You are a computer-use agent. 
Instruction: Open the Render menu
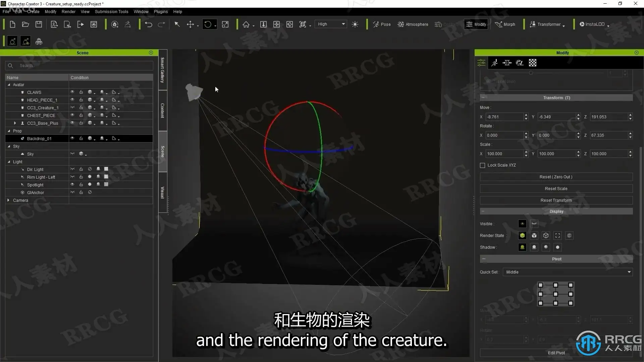68,11
